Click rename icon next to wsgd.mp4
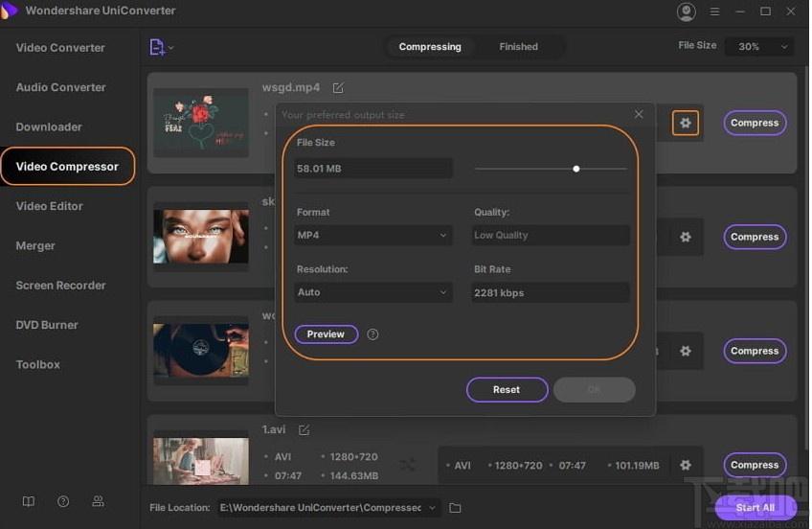812x529 pixels. (x=338, y=88)
